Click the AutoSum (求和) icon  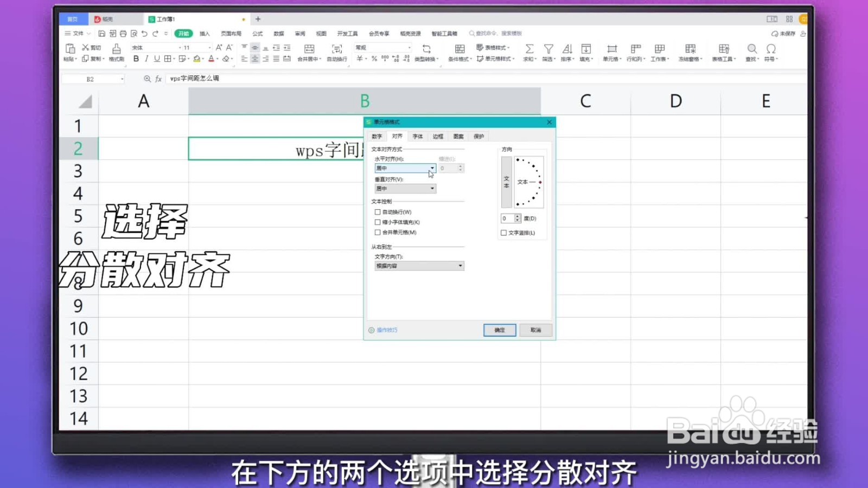click(528, 49)
